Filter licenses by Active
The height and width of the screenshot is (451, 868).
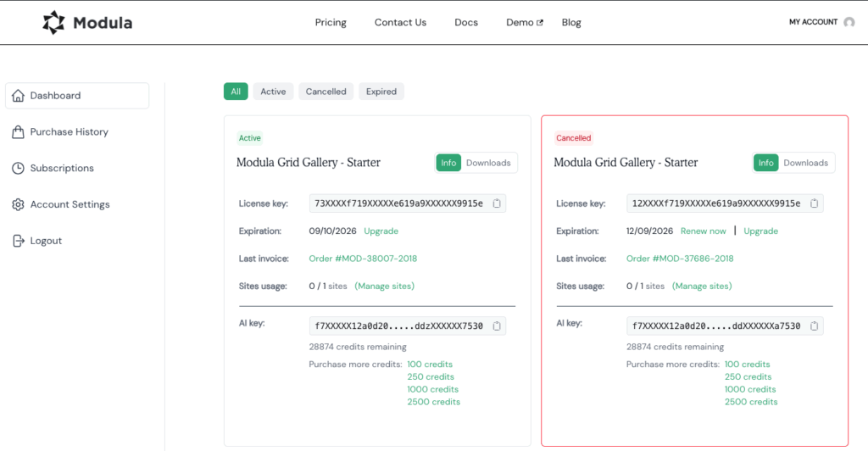[273, 92]
